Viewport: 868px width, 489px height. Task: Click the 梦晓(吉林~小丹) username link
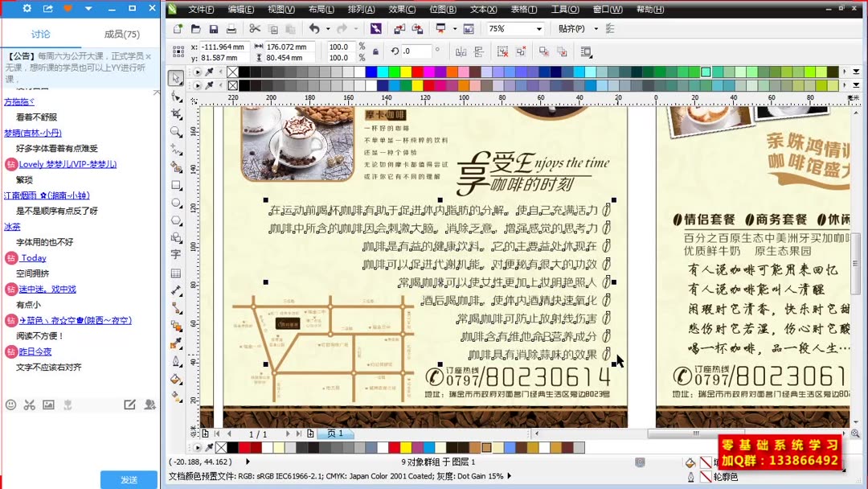click(32, 133)
